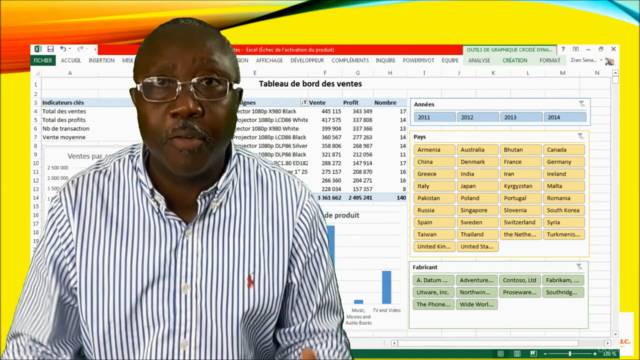This screenshot has width=640, height=360.
Task: Open the CRÉATION ribbon tab
Action: click(x=515, y=60)
